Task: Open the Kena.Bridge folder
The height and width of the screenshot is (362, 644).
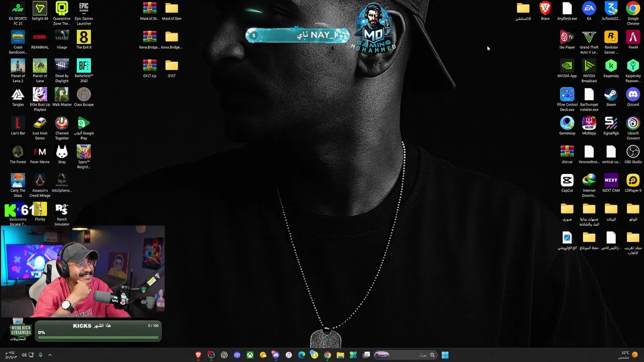Action: [172, 40]
